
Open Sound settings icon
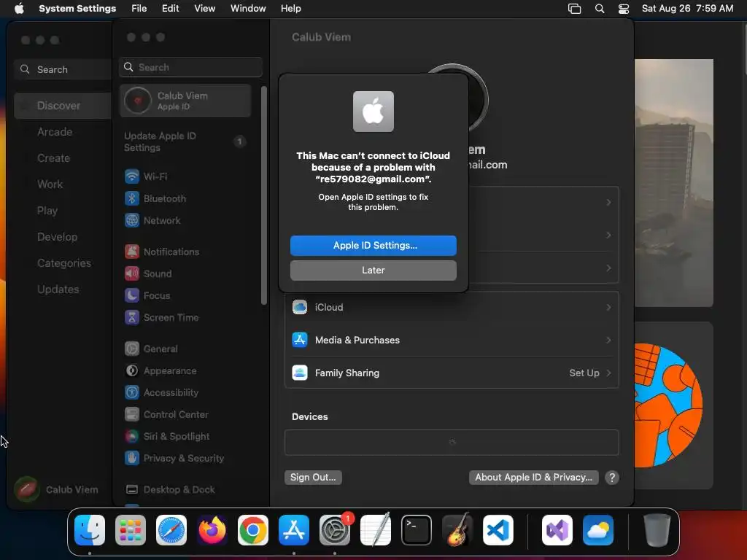pos(132,273)
